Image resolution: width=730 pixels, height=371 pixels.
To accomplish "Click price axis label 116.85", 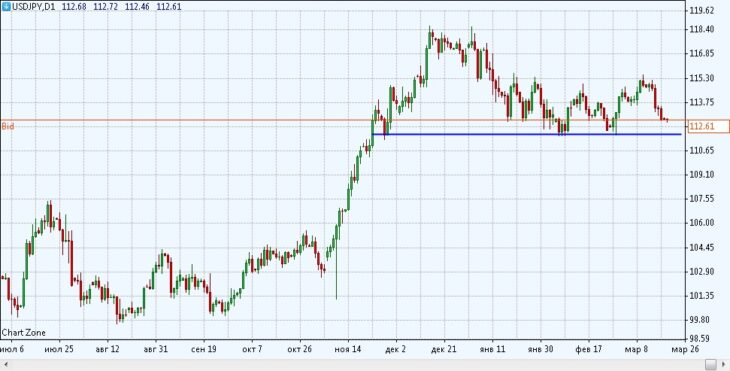I will coord(702,54).
